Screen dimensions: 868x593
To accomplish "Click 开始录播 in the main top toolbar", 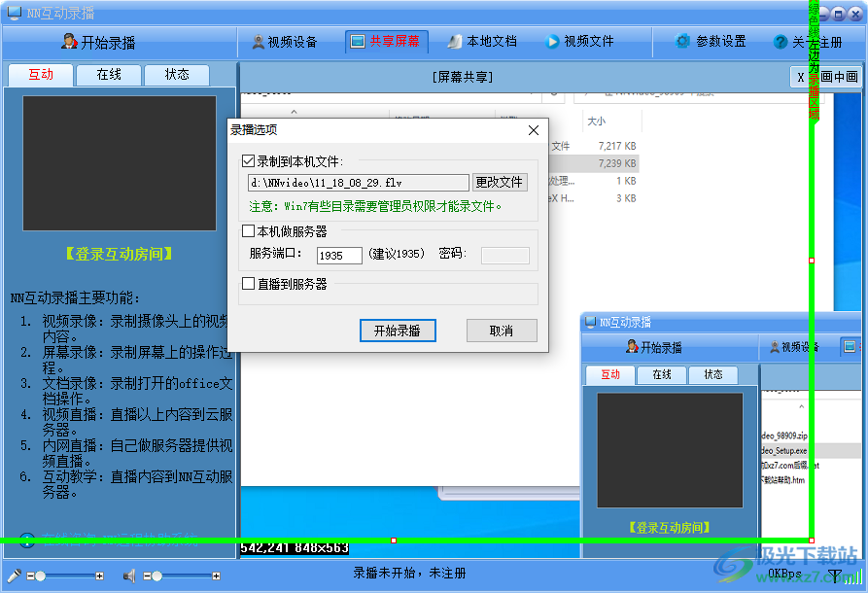I will point(98,42).
